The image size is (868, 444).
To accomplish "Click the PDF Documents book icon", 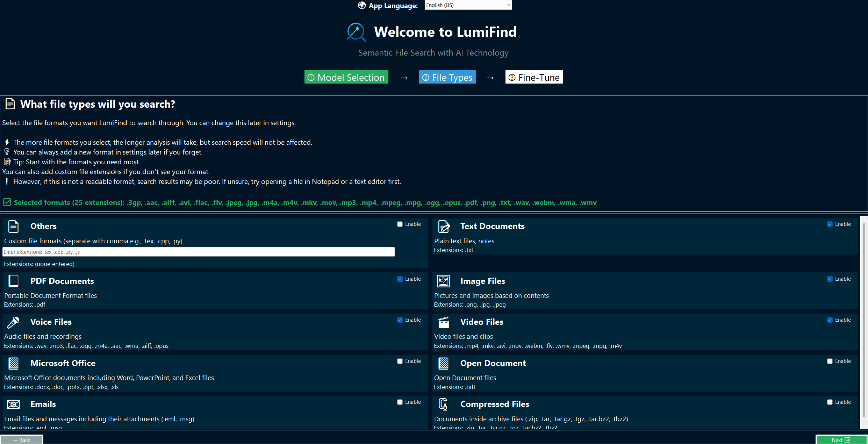I will [x=13, y=281].
